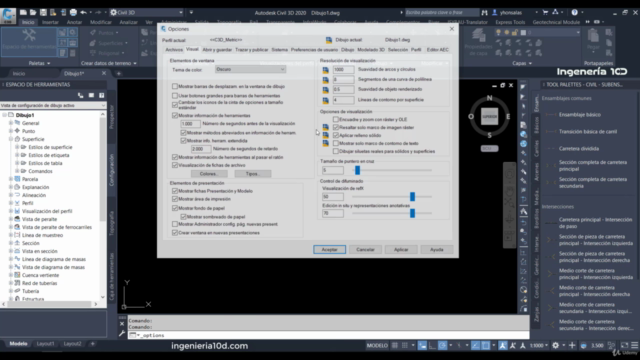Click the Customization menu icon in status bar
The height and width of the screenshot is (360, 640).
pos(635,345)
